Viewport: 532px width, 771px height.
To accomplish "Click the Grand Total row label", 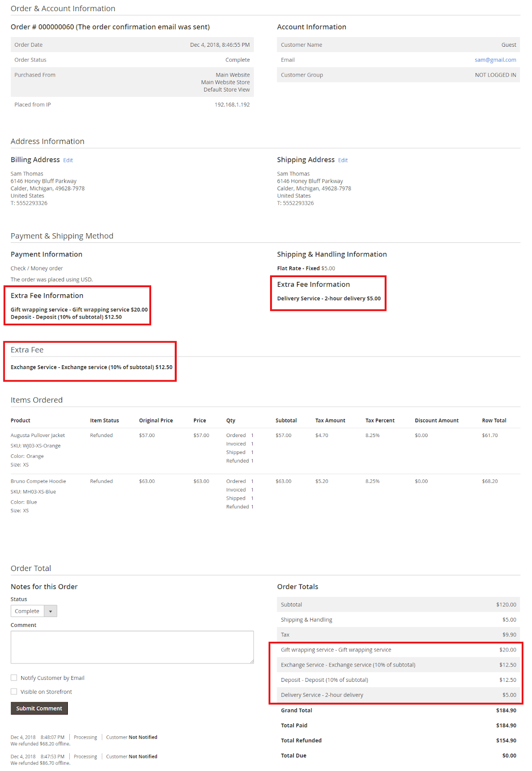I will click(x=296, y=710).
